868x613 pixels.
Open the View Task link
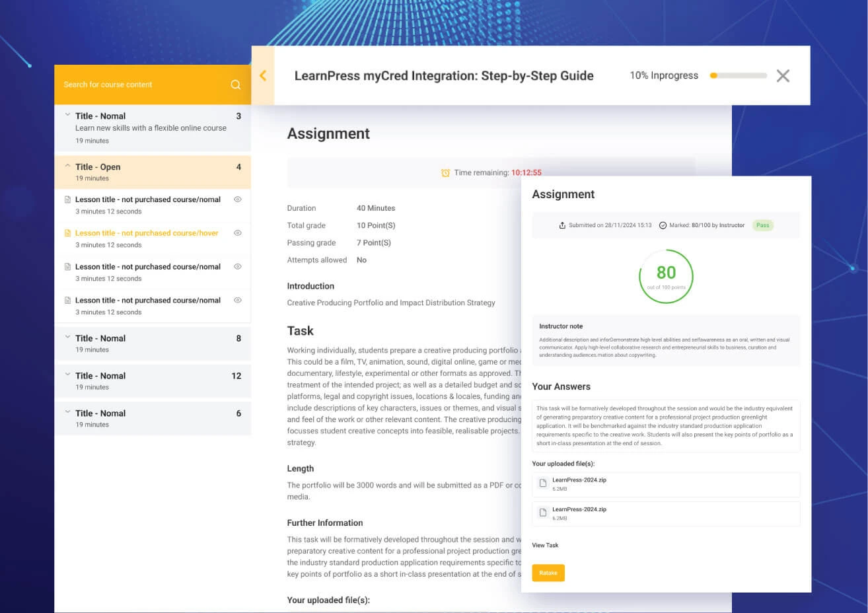(x=544, y=545)
